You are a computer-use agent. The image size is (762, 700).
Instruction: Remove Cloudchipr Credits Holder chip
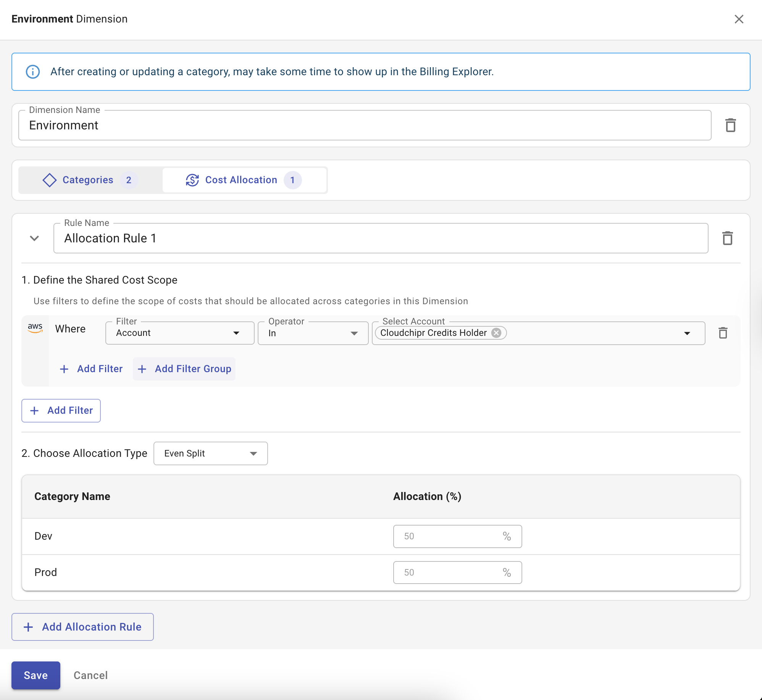[x=496, y=333]
